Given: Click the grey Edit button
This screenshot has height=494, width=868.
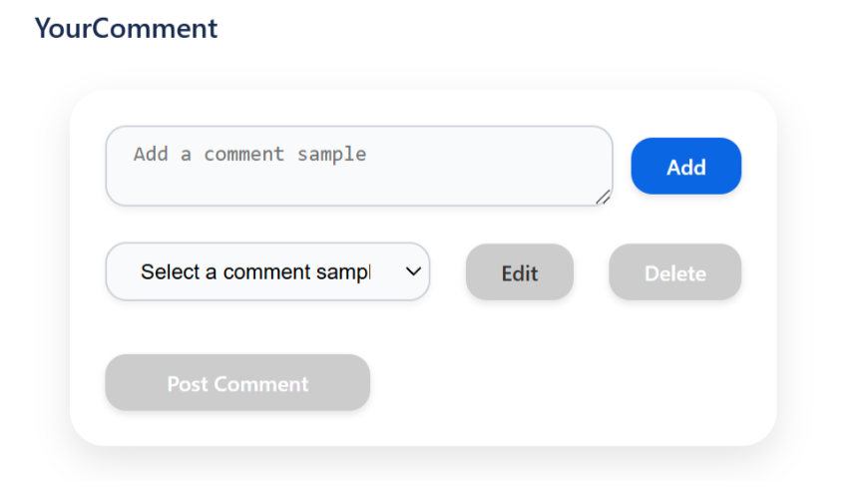Looking at the screenshot, I should click(x=519, y=272).
